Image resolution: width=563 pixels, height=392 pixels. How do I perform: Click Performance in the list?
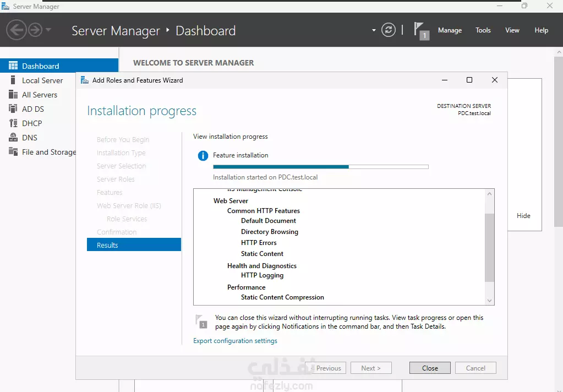pos(246,287)
